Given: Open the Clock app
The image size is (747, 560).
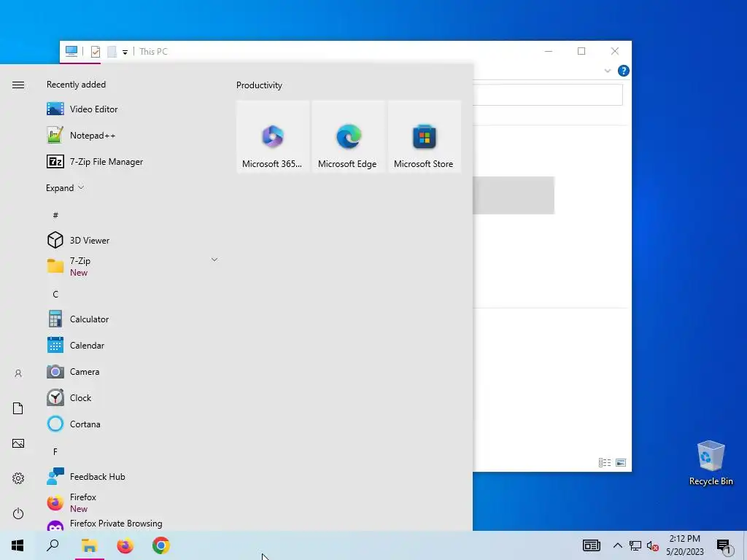Looking at the screenshot, I should [x=133, y=397].
